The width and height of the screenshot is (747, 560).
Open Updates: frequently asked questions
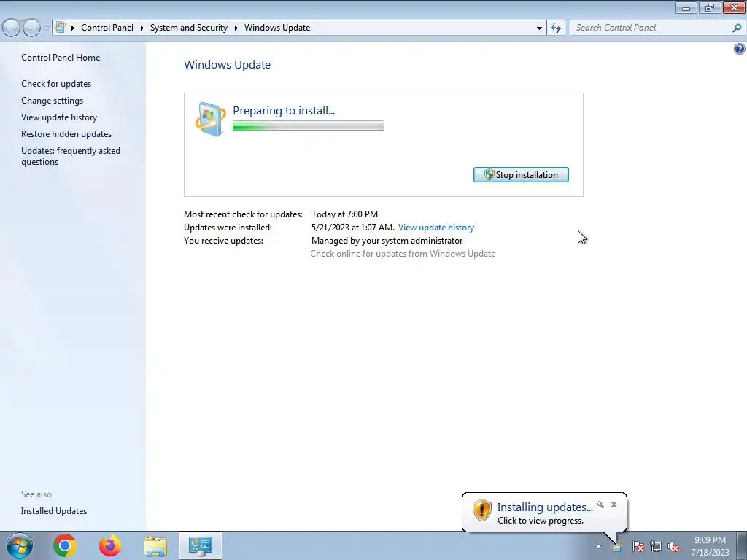coord(71,156)
